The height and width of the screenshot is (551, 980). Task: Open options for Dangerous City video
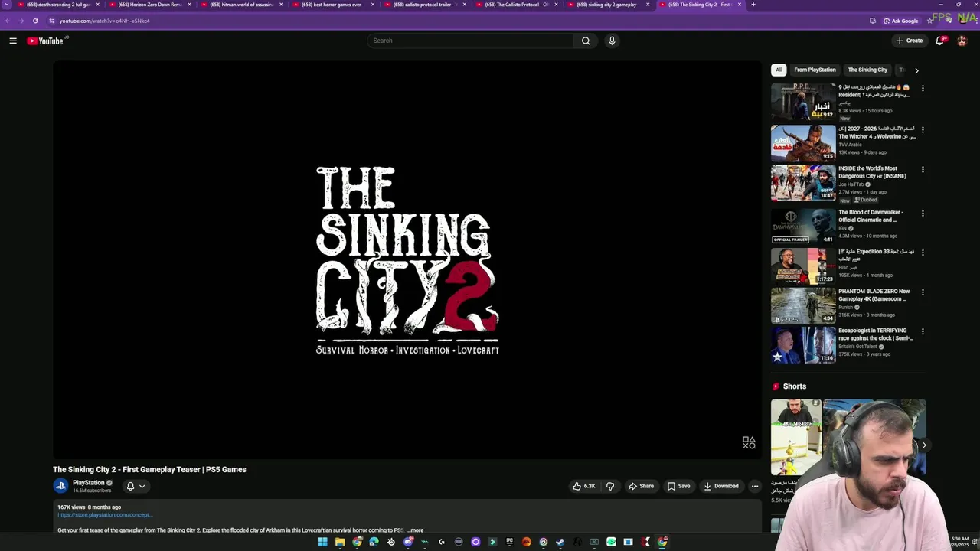(x=923, y=169)
